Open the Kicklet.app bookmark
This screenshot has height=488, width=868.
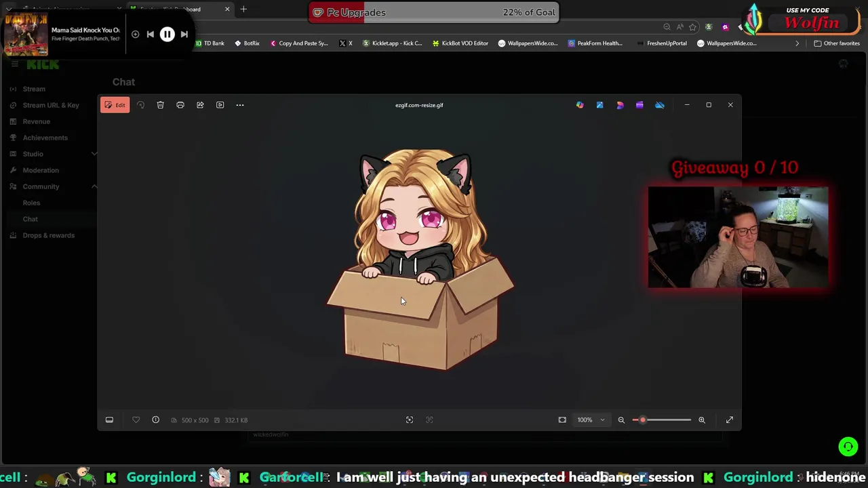(392, 43)
